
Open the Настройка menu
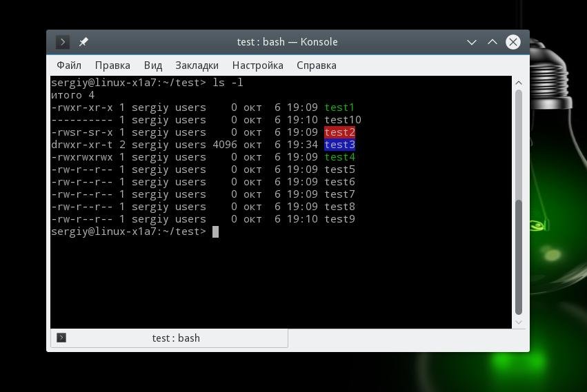tap(257, 65)
